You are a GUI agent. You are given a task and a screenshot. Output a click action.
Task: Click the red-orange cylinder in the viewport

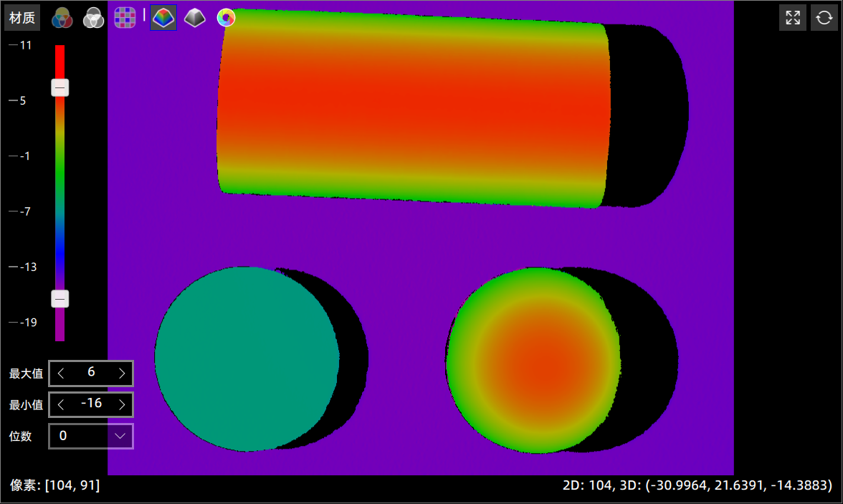pos(412,108)
